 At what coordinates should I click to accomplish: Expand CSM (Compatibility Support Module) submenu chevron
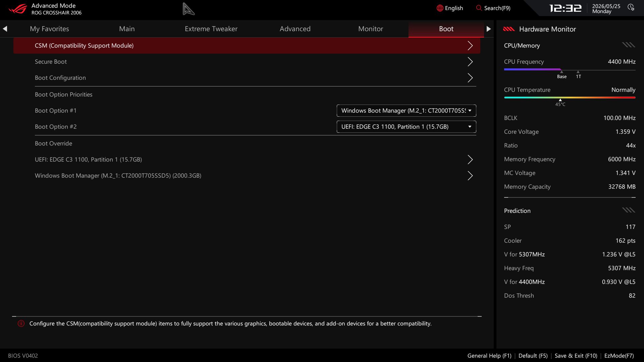(x=470, y=46)
